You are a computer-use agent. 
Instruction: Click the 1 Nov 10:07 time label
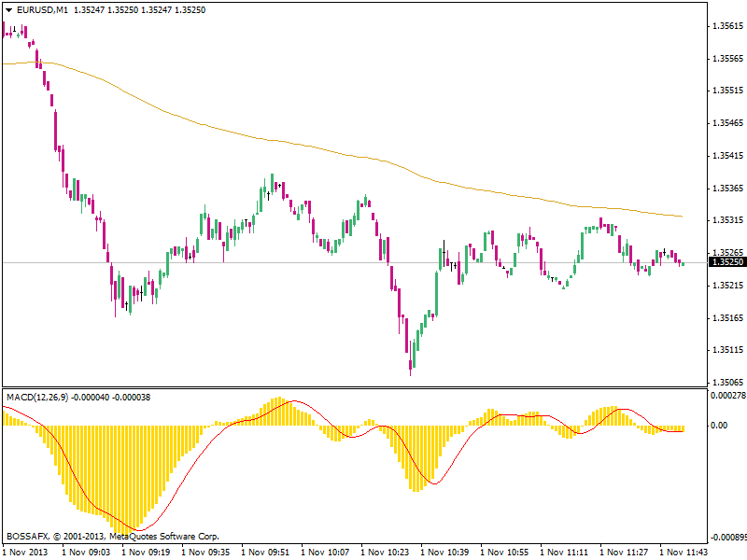(325, 553)
